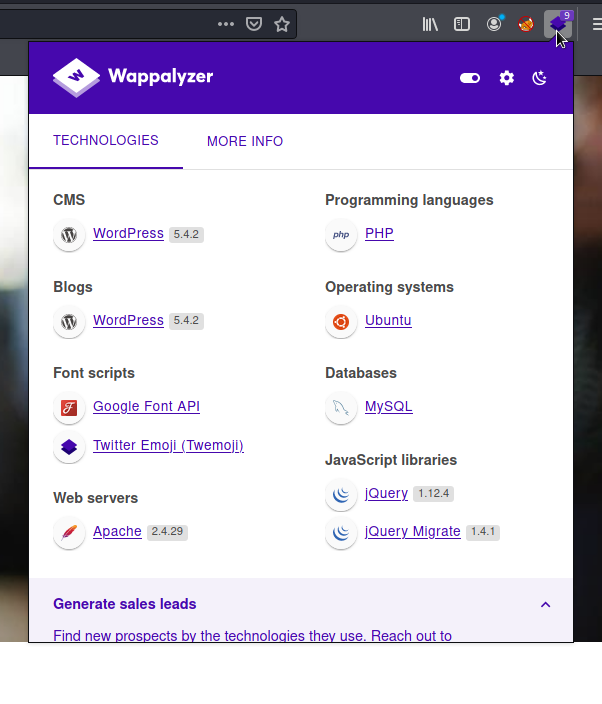Open Twitter Emoji (Twemoji) link
The image size is (602, 704).
pos(168,445)
